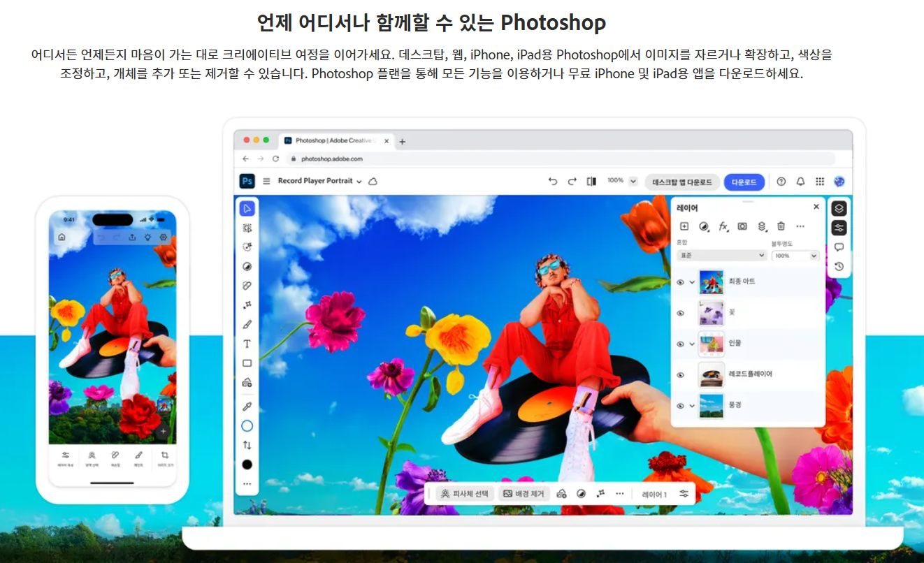Hide the 인물 layer
Viewport: 924px width, 563px height.
point(680,344)
